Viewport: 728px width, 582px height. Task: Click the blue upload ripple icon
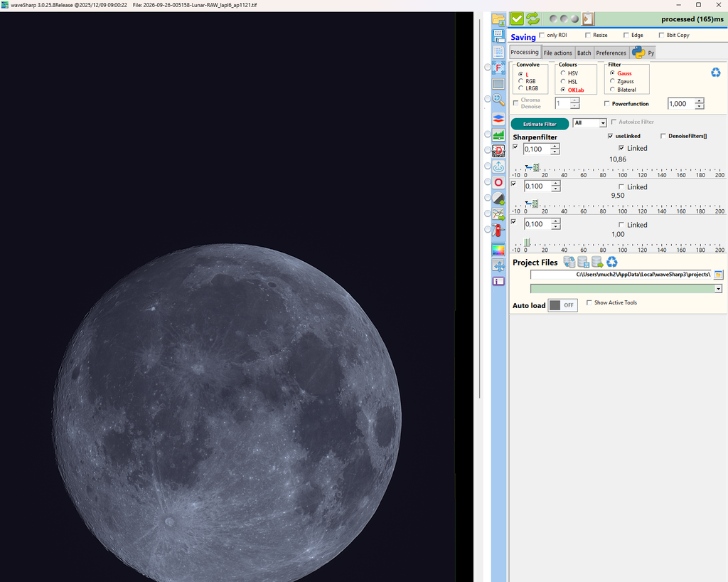click(x=498, y=166)
